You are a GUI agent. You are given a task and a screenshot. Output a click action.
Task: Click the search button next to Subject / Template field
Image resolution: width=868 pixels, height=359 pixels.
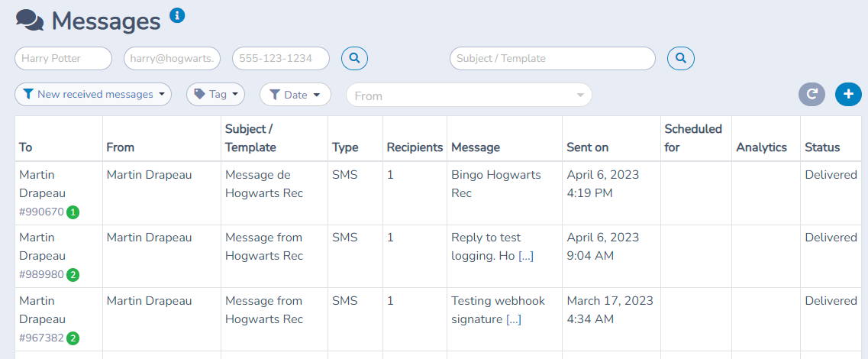click(681, 58)
